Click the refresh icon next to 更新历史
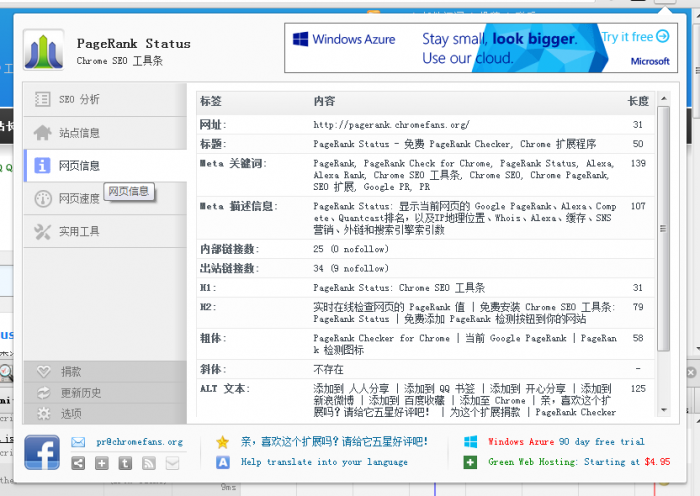The height and width of the screenshot is (496, 700). (x=44, y=392)
